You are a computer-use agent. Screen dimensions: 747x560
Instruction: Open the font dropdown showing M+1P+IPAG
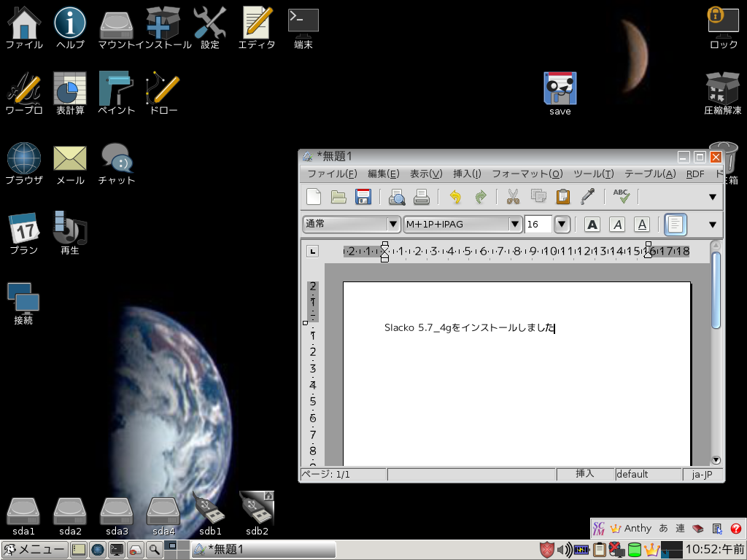pyautogui.click(x=462, y=224)
